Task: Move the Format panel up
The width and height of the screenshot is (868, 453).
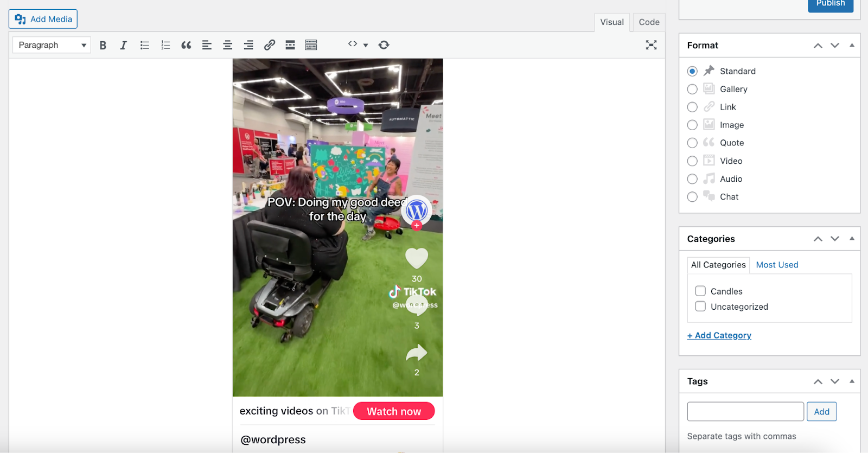Action: pos(818,46)
